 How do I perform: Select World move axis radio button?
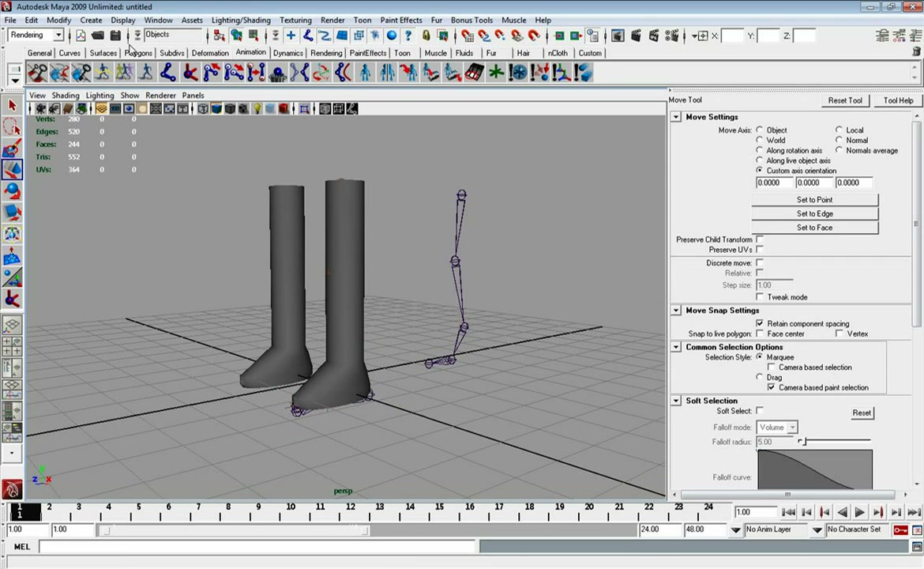(x=760, y=140)
